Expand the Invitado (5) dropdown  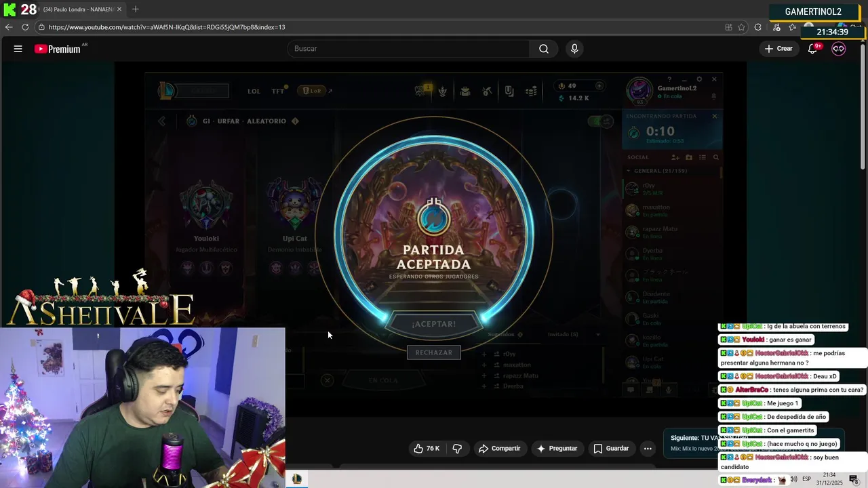[597, 334]
